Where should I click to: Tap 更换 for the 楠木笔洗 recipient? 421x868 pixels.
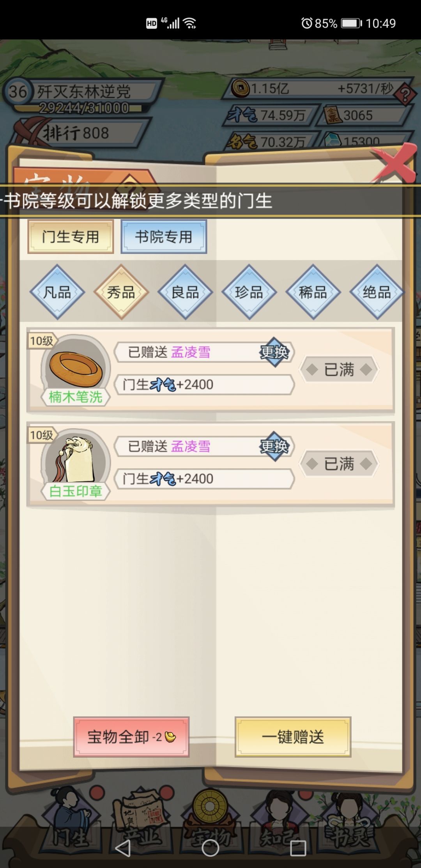tap(274, 352)
